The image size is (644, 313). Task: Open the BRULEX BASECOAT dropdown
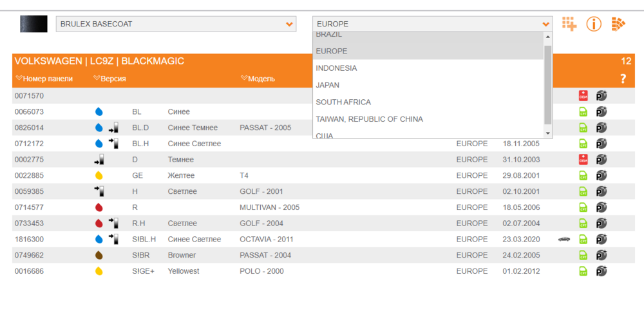point(176,24)
